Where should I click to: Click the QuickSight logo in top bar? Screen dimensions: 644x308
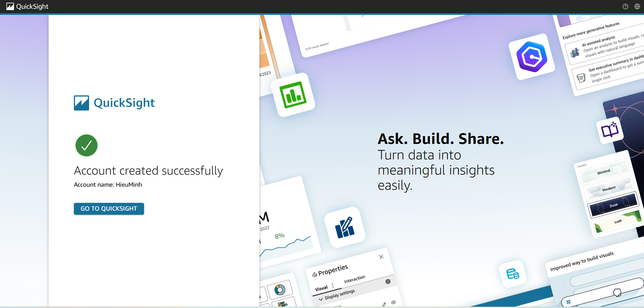(x=27, y=6)
